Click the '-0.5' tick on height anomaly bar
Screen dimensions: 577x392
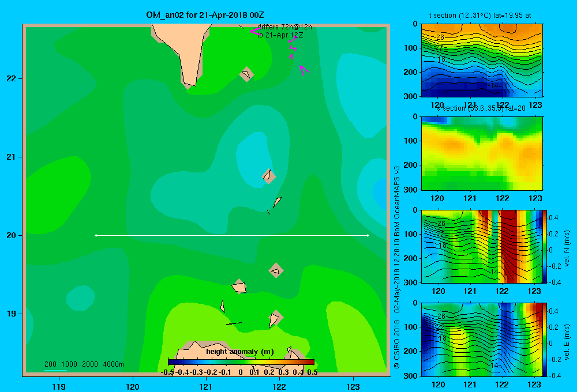click(x=167, y=372)
